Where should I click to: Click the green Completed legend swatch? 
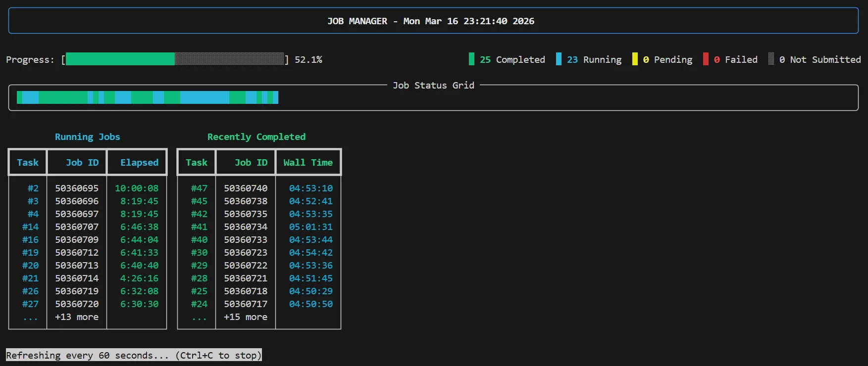(x=471, y=59)
